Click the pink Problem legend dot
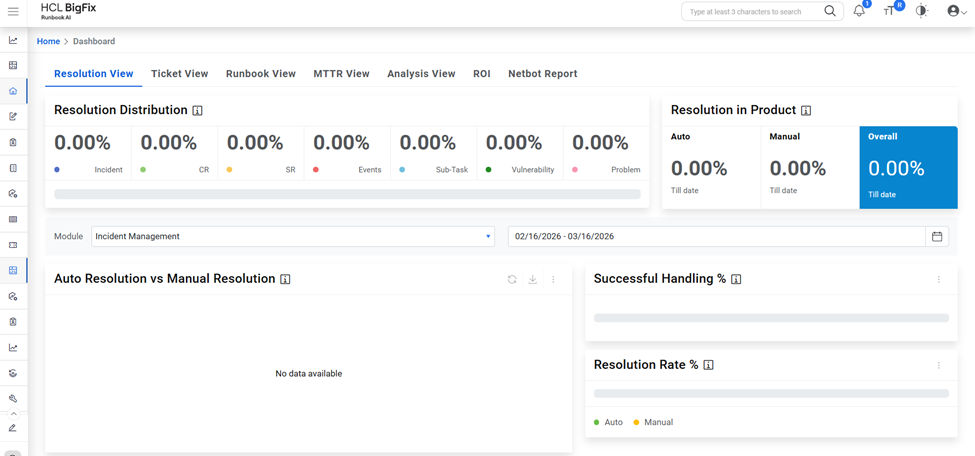 coord(575,169)
